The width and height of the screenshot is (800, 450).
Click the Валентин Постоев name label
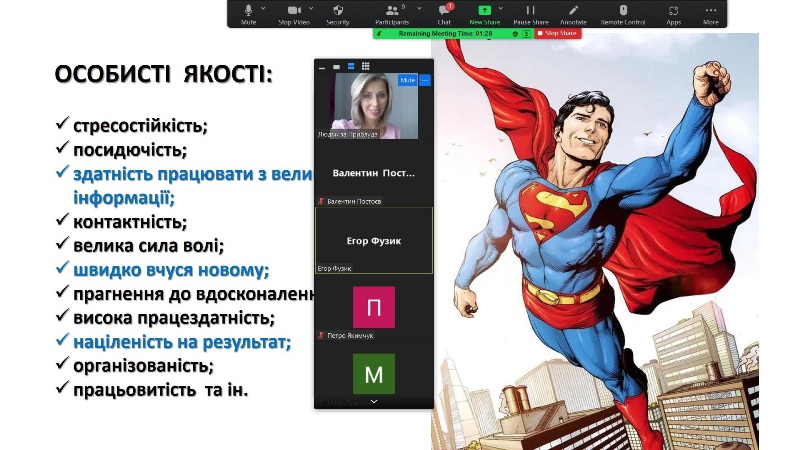click(x=354, y=202)
